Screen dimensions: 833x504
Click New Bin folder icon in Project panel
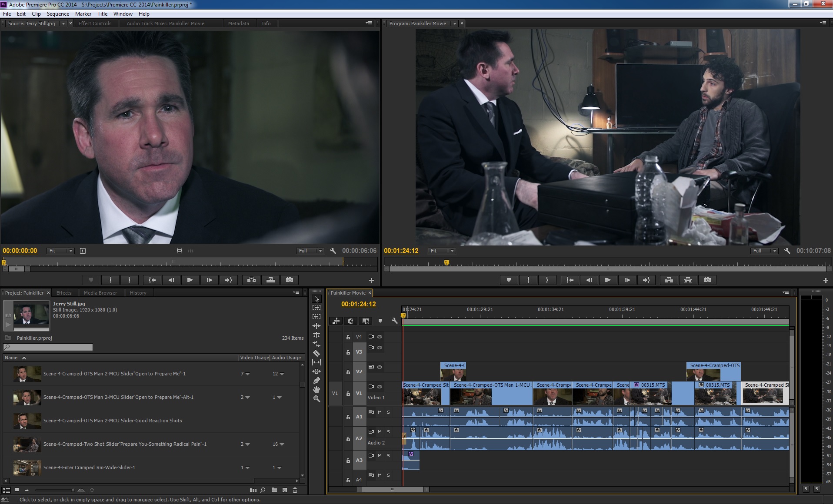[x=274, y=490]
